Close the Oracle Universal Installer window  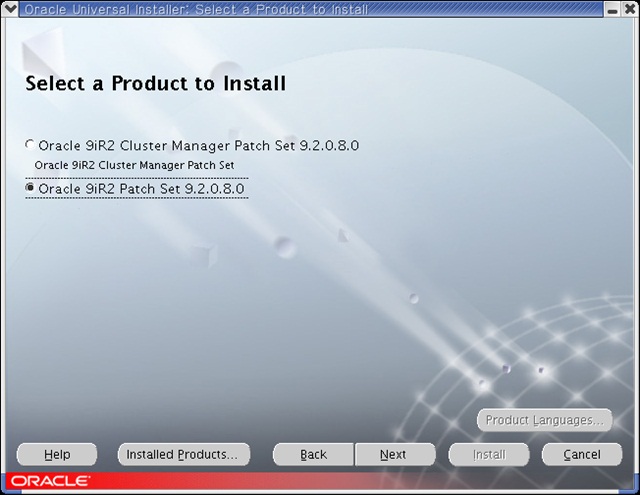(x=630, y=9)
